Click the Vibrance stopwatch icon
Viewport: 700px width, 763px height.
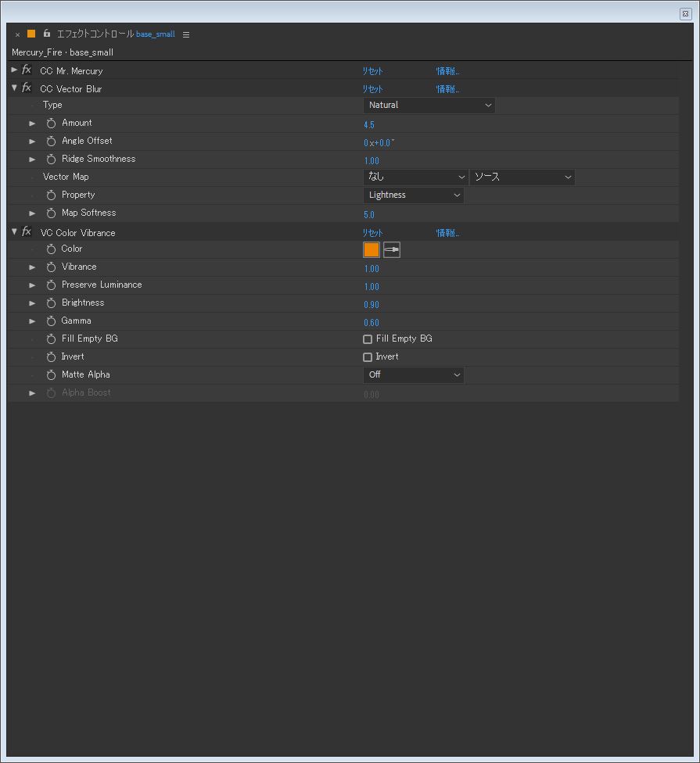pos(51,267)
